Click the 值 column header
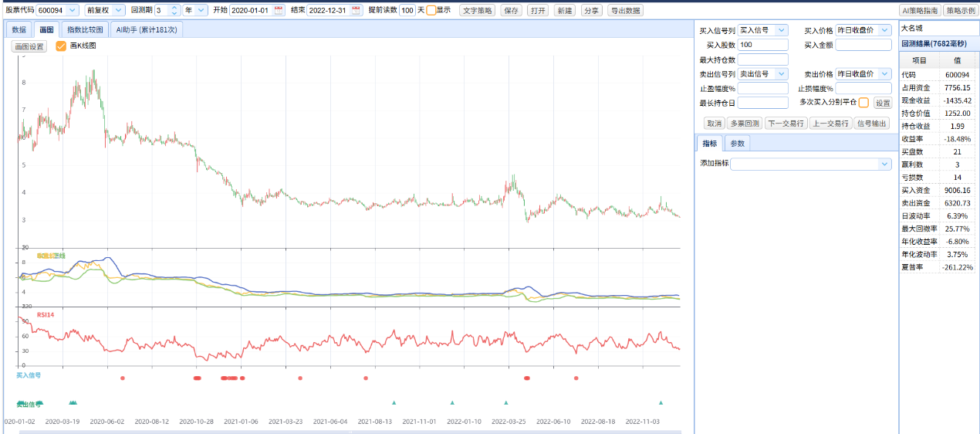Image resolution: width=980 pixels, height=434 pixels. (x=957, y=59)
